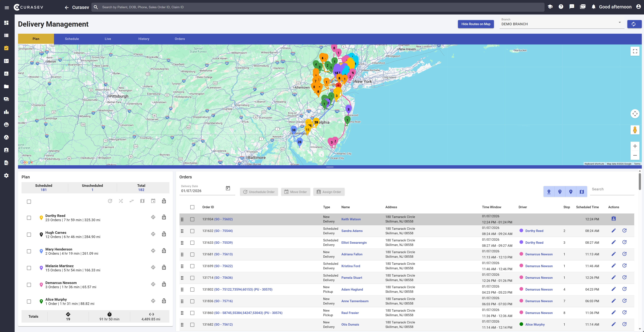This screenshot has width=644, height=332.
Task: Open the delivery date calendar icon
Action: pyautogui.click(x=228, y=188)
